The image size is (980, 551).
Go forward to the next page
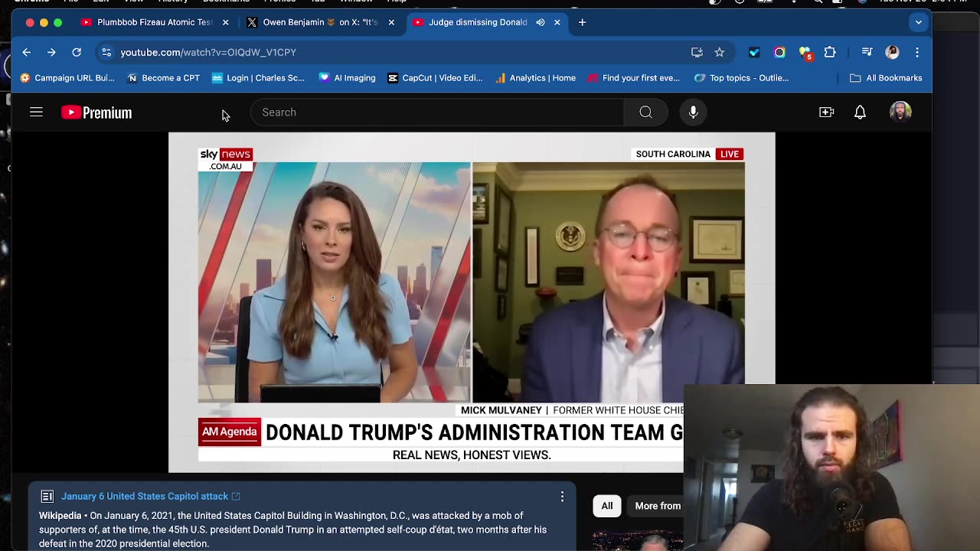coord(51,52)
